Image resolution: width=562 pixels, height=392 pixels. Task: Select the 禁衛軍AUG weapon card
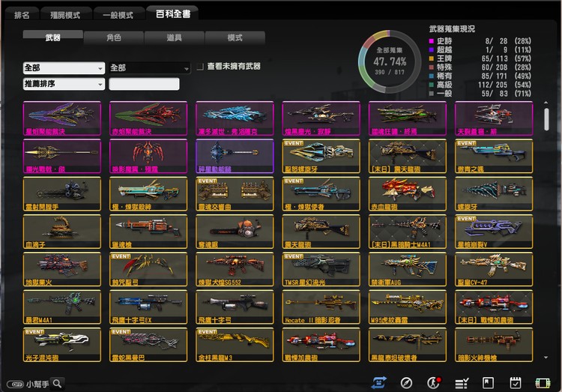(x=408, y=270)
